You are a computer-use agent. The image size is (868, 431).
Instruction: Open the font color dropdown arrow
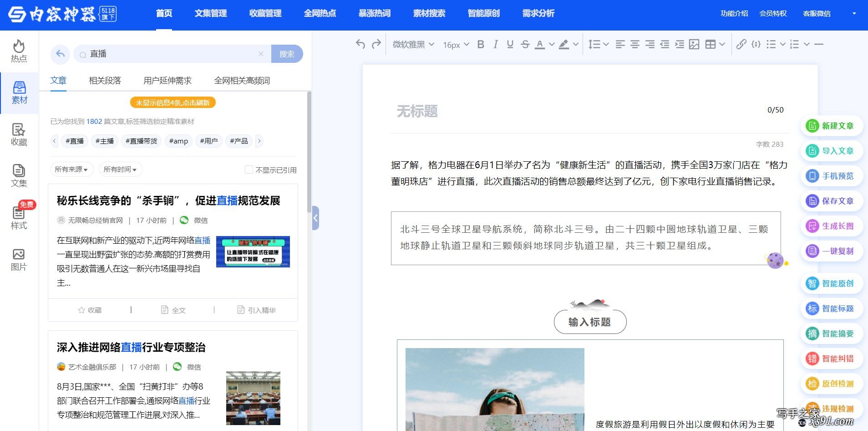(552, 44)
